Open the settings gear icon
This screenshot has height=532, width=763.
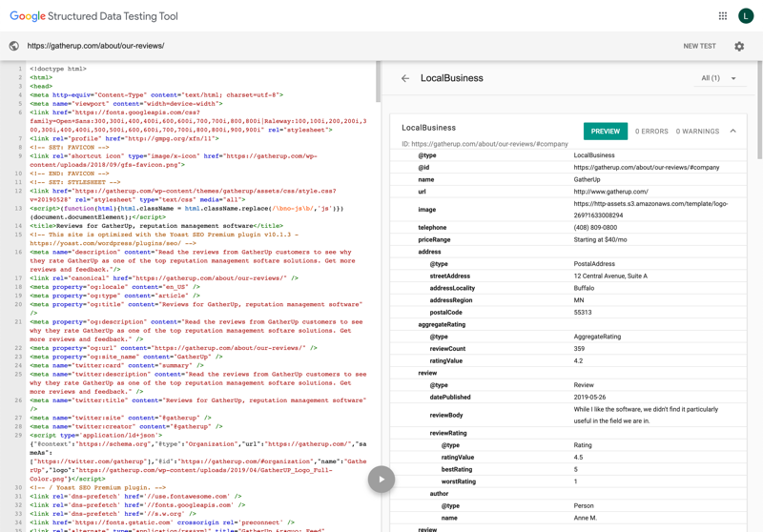pos(739,46)
